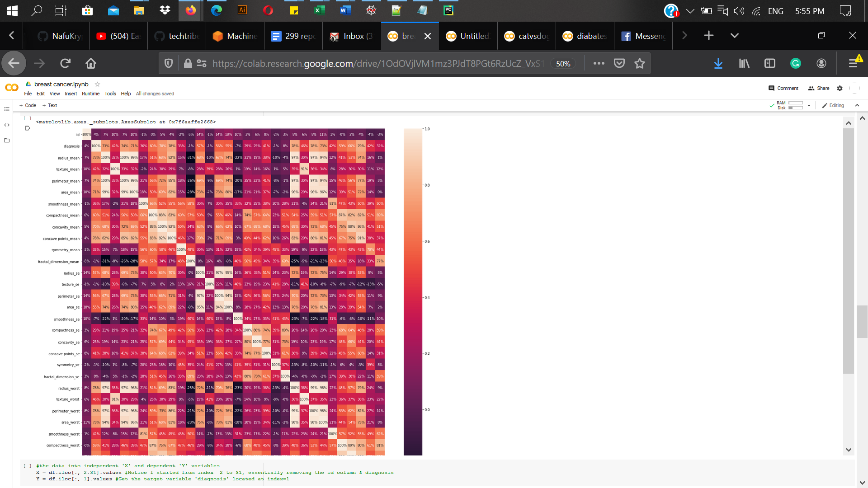Image resolution: width=868 pixels, height=488 pixels.
Task: Collapse the header with chevron arrow
Action: tap(857, 105)
